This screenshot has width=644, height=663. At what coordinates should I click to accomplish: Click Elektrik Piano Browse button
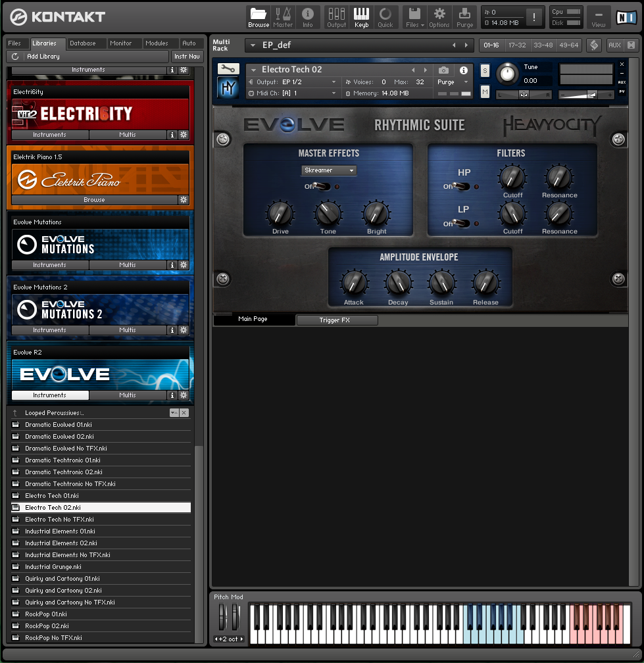tap(94, 199)
